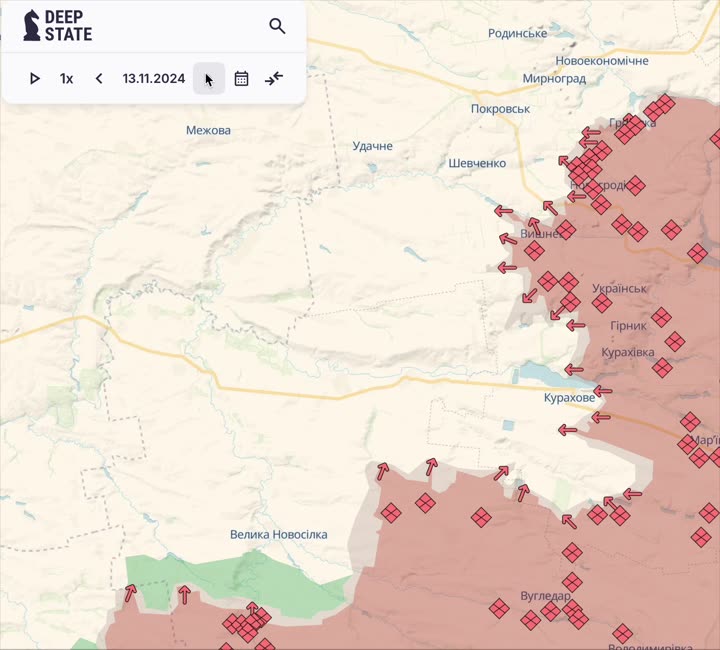Click the compare arrows icon
Viewport: 720px width, 650px height.
pos(274,78)
